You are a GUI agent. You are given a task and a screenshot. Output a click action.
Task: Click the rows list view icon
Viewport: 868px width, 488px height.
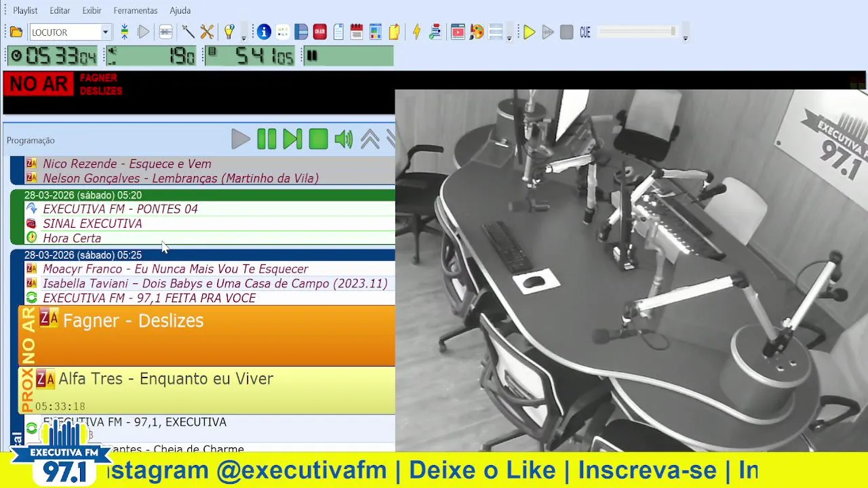click(495, 32)
